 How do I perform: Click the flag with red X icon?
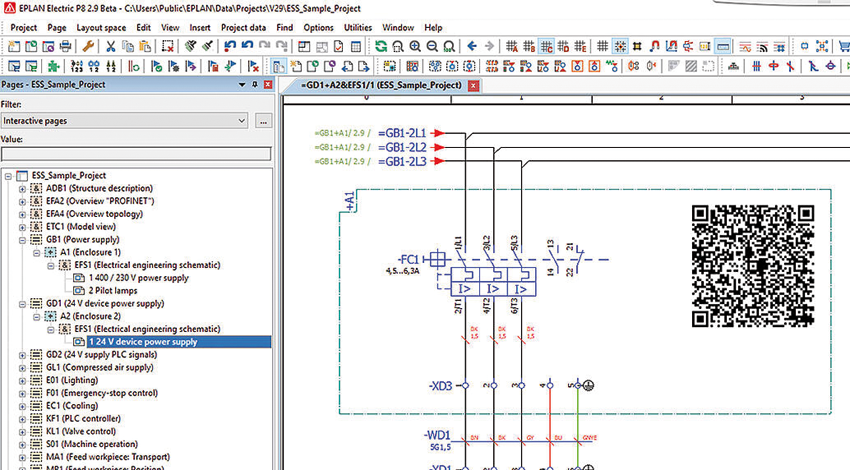tap(253, 67)
